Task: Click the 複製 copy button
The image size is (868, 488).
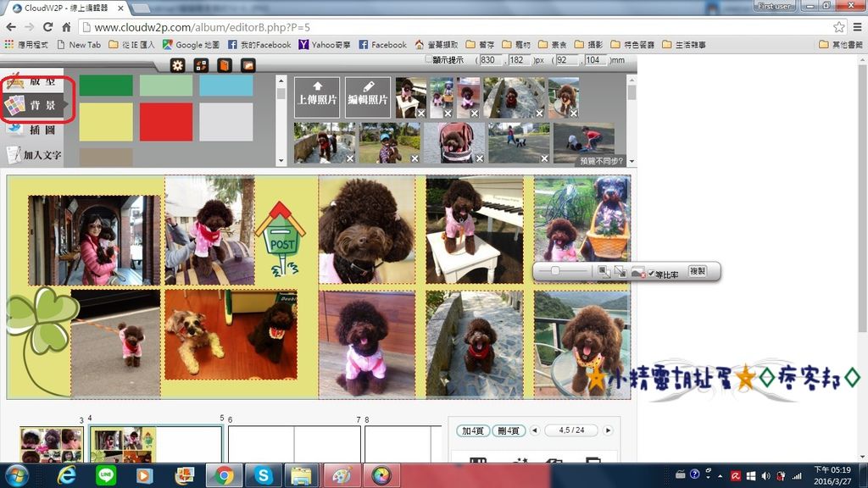Action: coord(698,271)
